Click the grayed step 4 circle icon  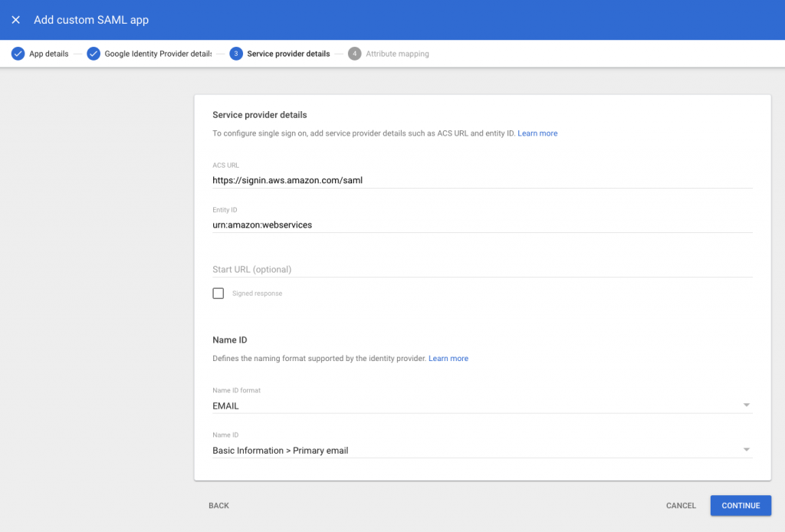pyautogui.click(x=354, y=54)
